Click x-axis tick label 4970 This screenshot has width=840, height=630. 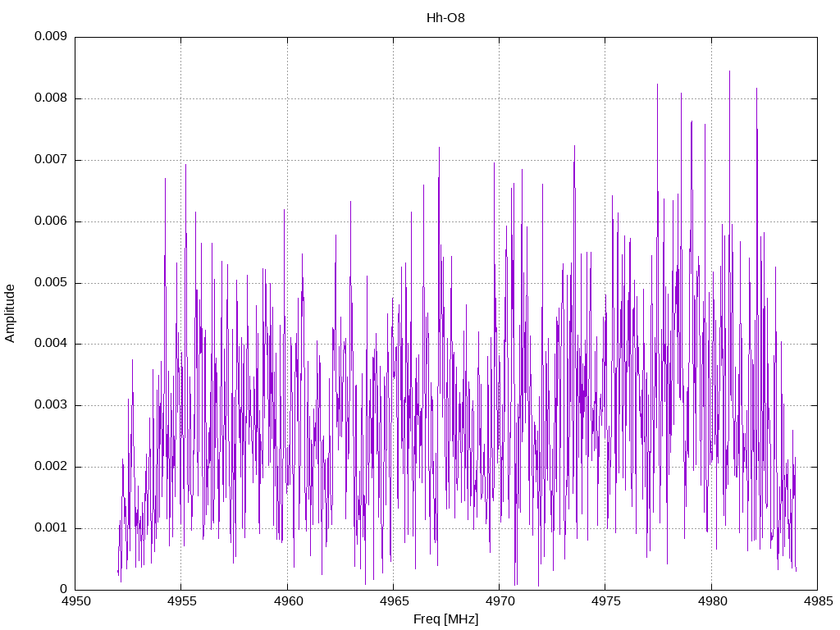click(x=500, y=601)
